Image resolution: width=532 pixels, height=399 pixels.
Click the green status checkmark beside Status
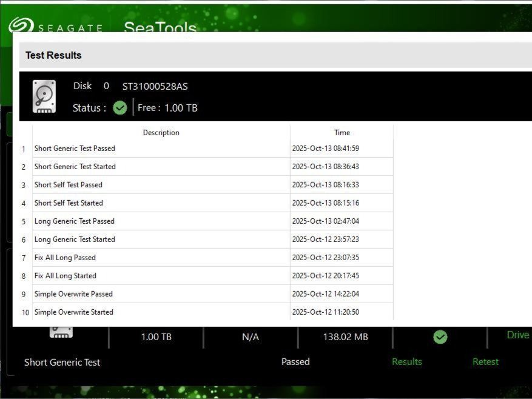[120, 108]
